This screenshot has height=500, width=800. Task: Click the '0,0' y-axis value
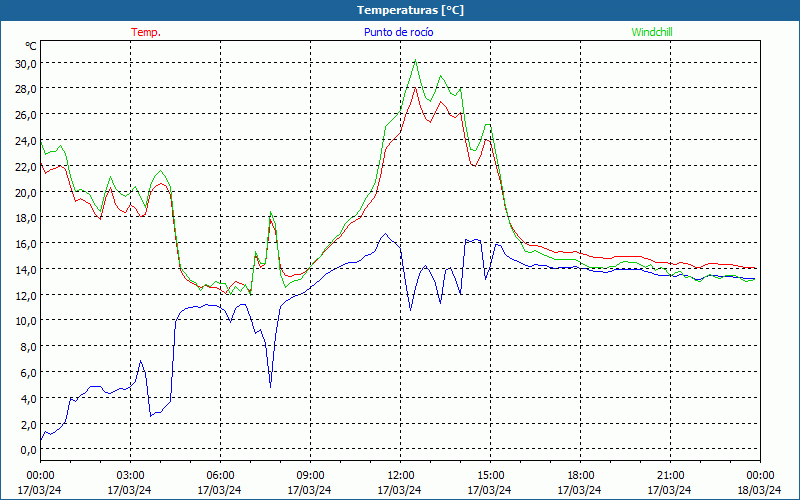(28, 450)
